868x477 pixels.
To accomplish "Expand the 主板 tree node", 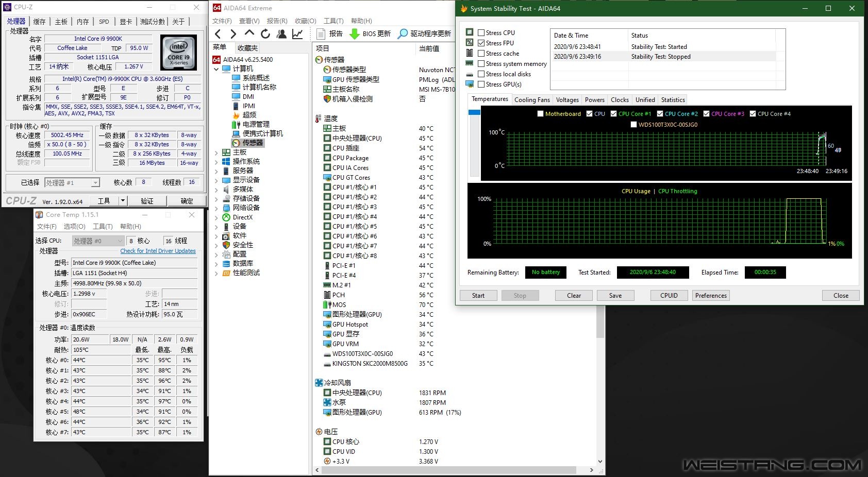I will point(216,152).
